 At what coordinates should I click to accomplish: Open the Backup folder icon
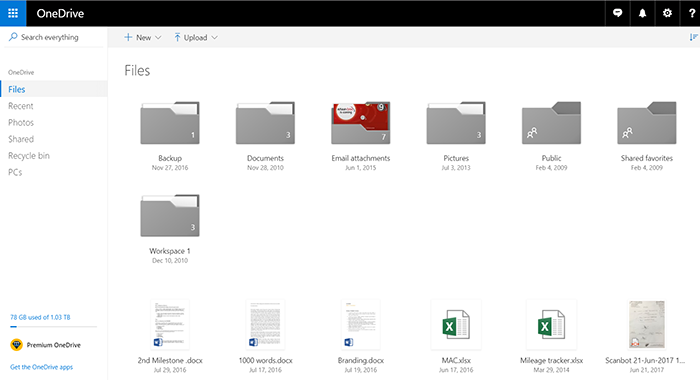[x=170, y=123]
